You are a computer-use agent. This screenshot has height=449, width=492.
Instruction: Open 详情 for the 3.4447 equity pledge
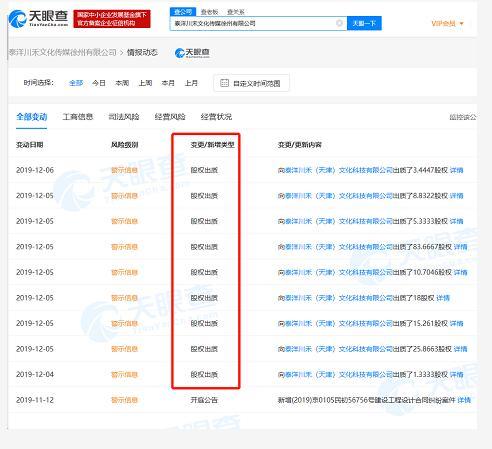(x=456, y=170)
